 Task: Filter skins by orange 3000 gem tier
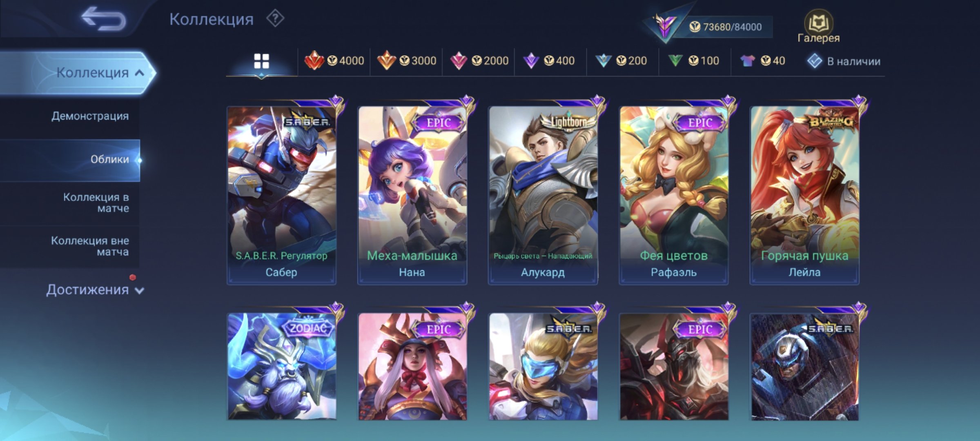click(407, 61)
